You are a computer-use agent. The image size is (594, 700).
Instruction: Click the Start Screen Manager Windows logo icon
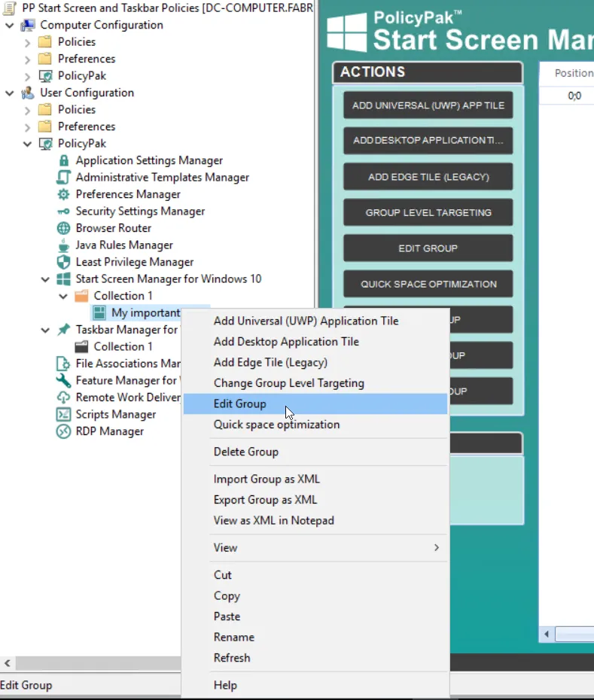point(63,279)
